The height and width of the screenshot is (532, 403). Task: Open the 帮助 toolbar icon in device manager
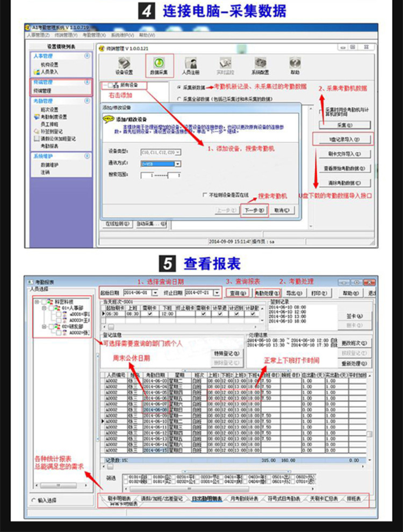(x=295, y=63)
